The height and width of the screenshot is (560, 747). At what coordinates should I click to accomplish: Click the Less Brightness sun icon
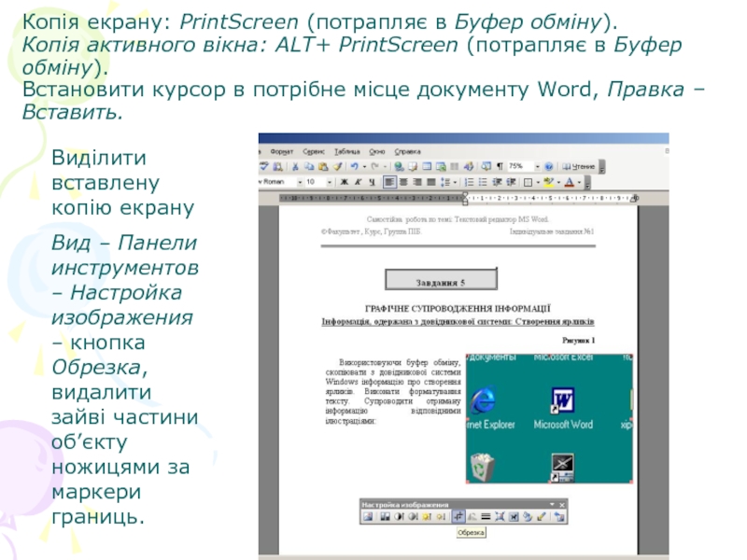[x=441, y=517]
